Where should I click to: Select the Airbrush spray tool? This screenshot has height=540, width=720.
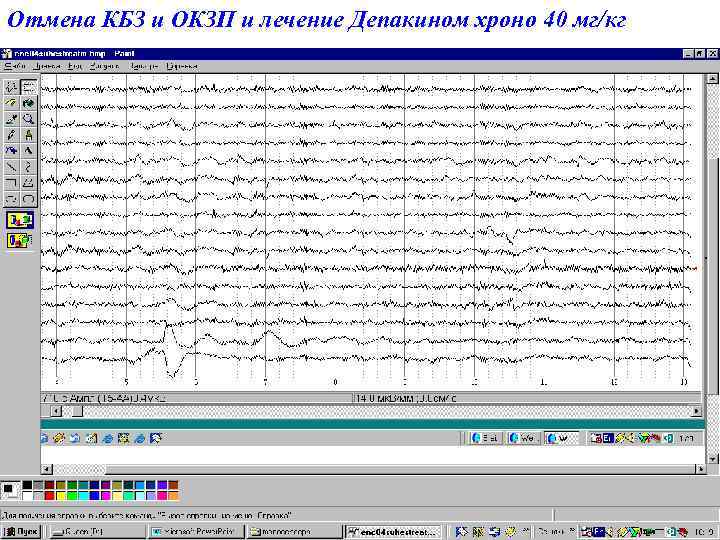pyautogui.click(x=11, y=151)
